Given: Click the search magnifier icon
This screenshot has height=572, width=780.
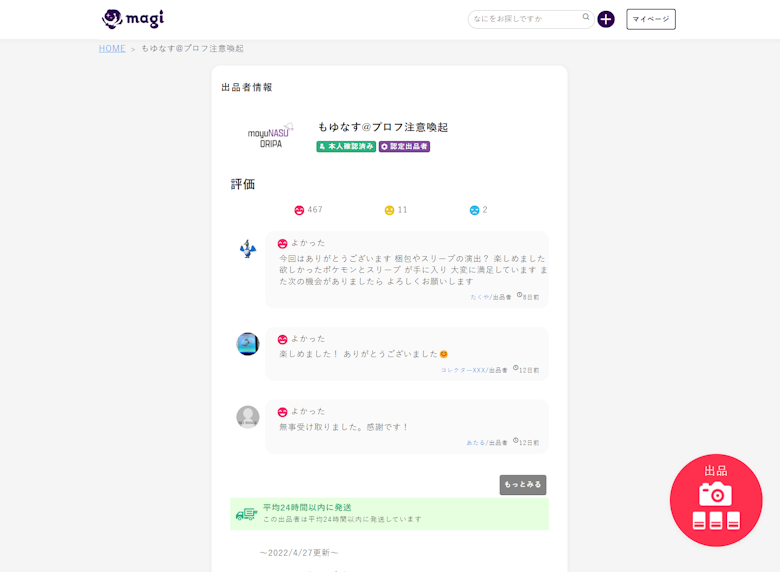Looking at the screenshot, I should 586,18.
